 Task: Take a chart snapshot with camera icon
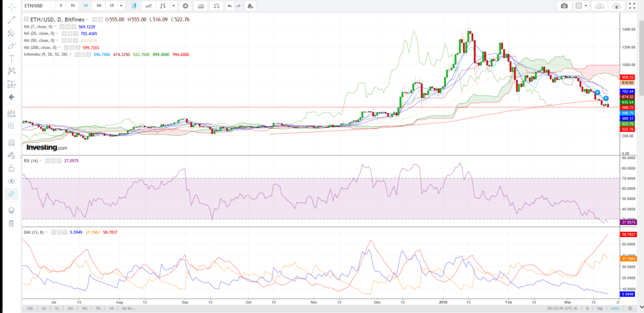click(x=564, y=6)
